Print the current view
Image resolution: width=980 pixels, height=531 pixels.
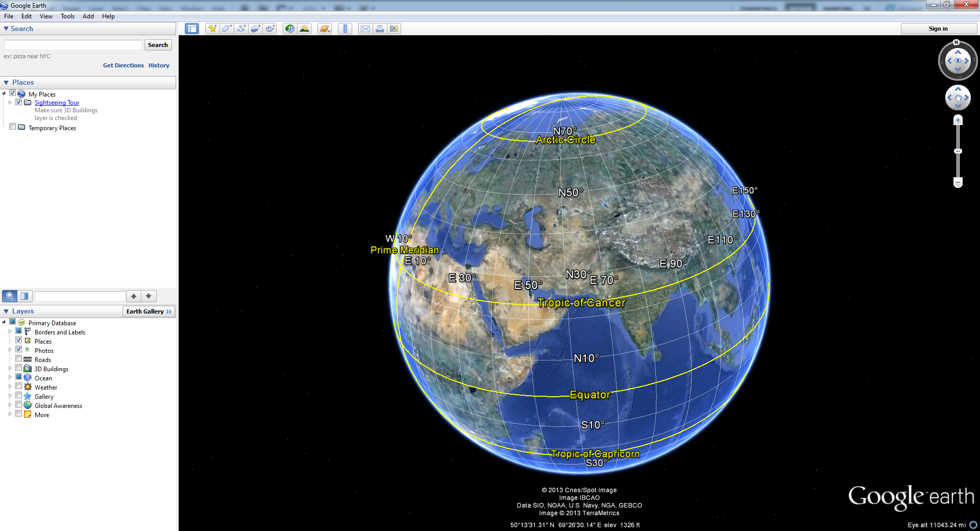[x=380, y=29]
